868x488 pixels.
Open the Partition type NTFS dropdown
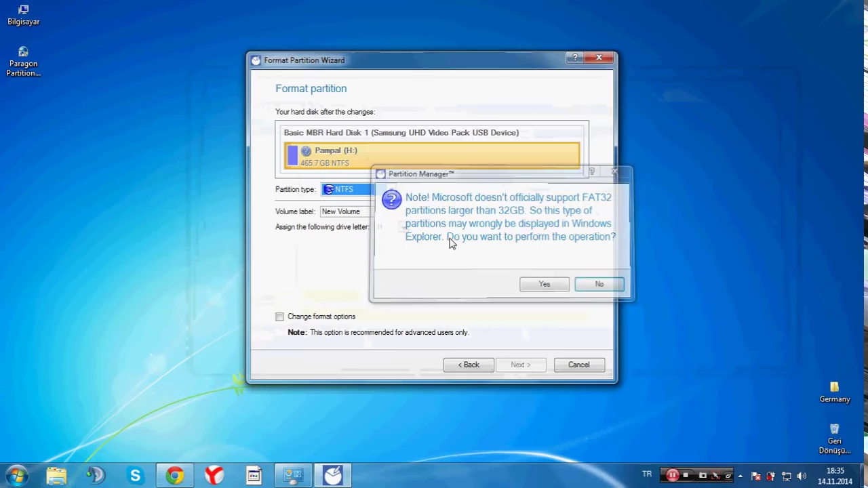point(347,189)
